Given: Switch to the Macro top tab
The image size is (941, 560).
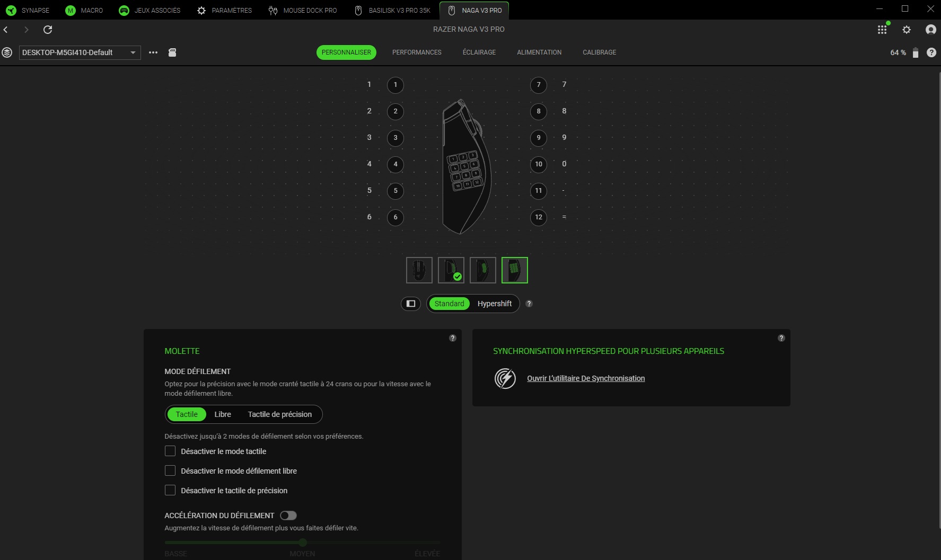Looking at the screenshot, I should click(84, 11).
